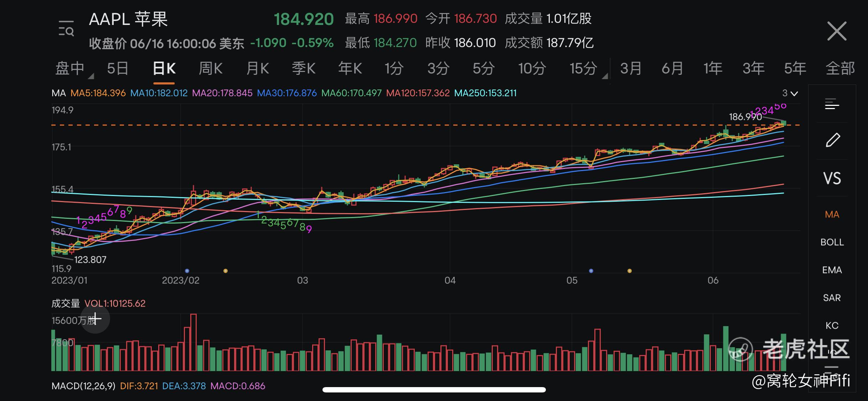Expand the 15分 dropdown triangle
The width and height of the screenshot is (868, 401).
(x=605, y=76)
